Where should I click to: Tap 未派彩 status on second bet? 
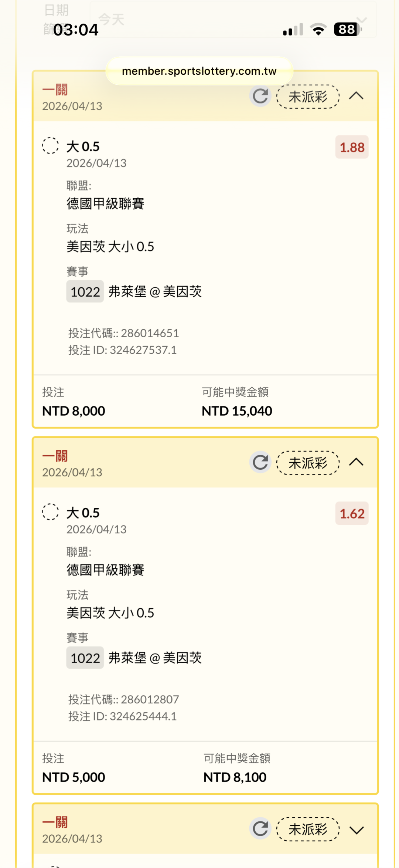coord(308,463)
